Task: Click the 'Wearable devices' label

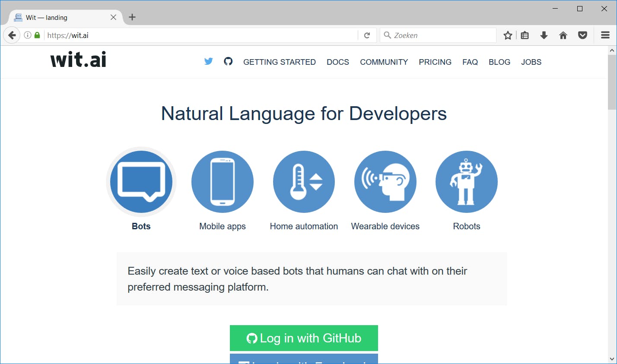Action: click(x=385, y=226)
